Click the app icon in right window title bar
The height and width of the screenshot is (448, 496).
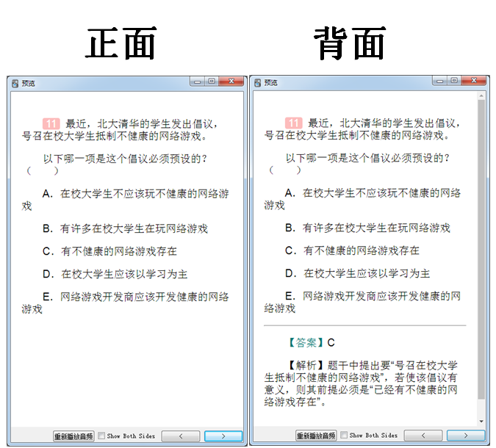coord(257,83)
